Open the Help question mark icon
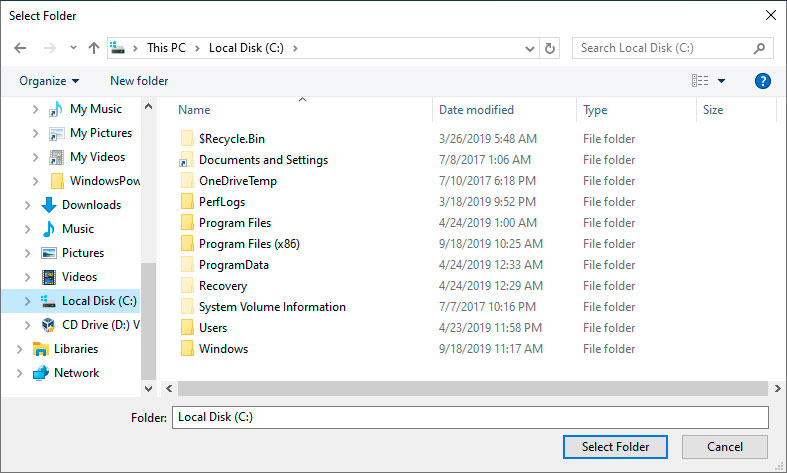 tap(763, 81)
